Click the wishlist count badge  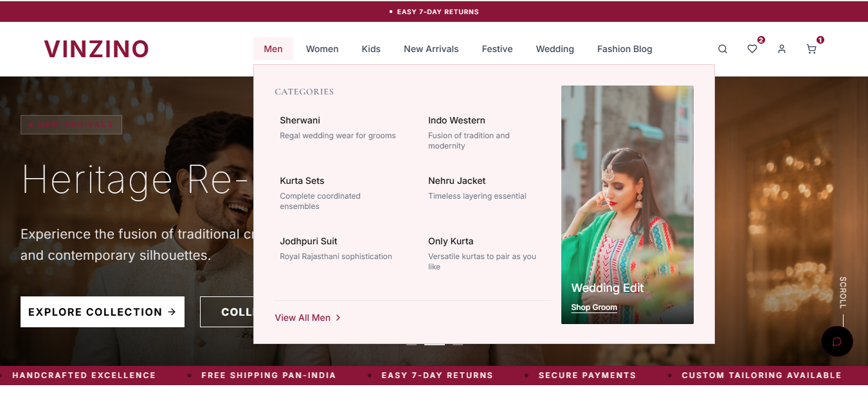pyautogui.click(x=761, y=40)
